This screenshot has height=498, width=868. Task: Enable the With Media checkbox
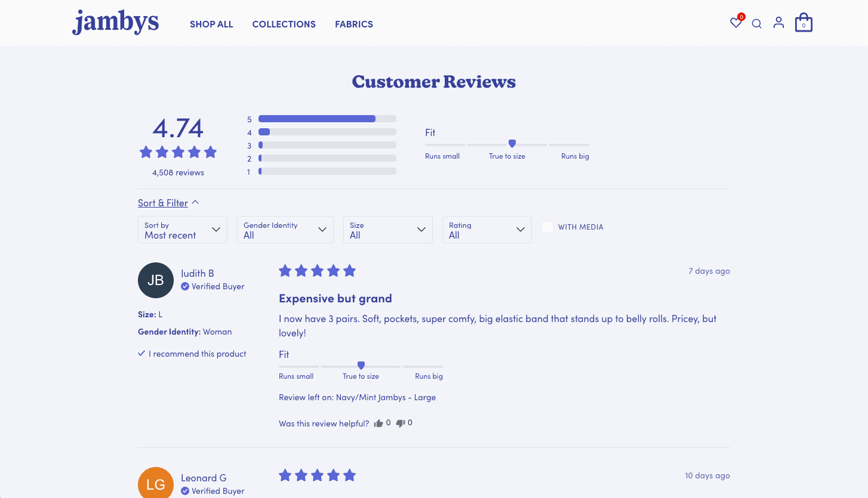pos(547,227)
